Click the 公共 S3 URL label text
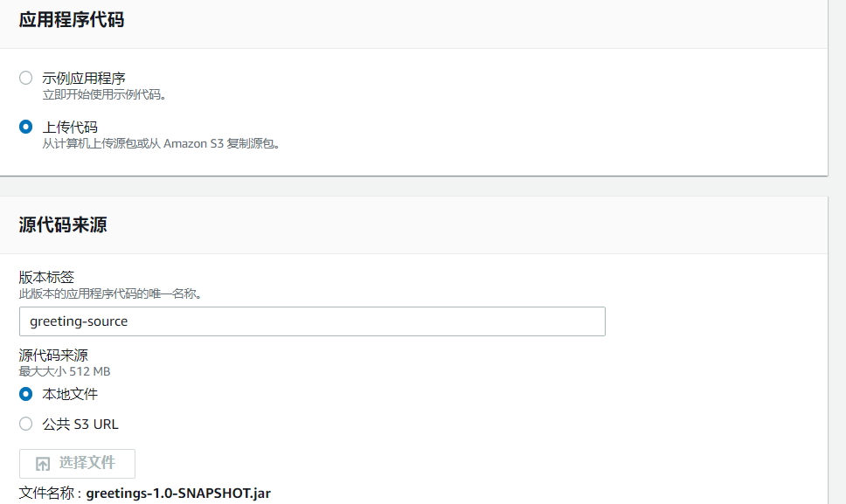846x504 pixels. (80, 425)
